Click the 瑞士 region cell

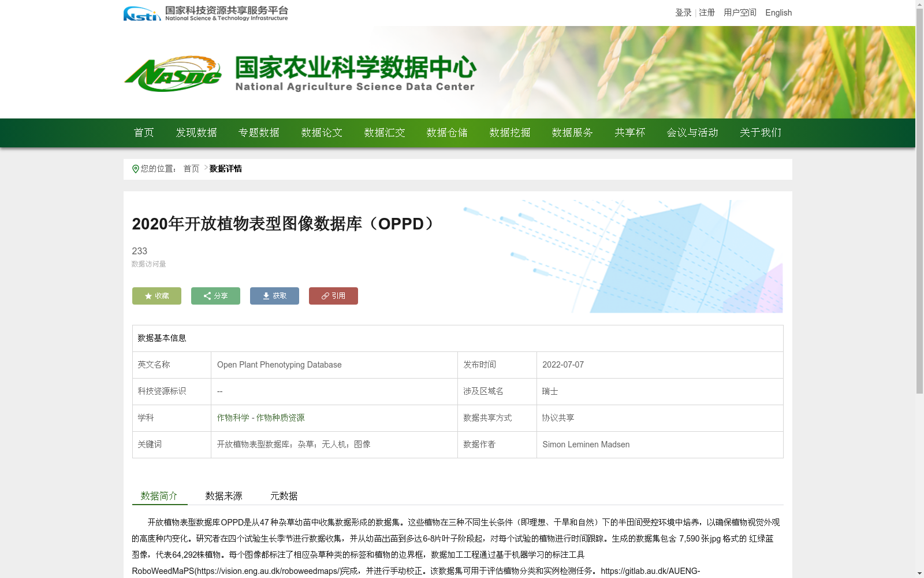click(x=660, y=392)
